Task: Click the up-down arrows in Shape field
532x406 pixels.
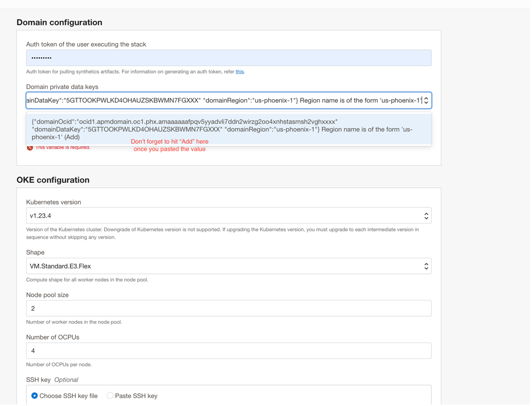Action: [426, 266]
